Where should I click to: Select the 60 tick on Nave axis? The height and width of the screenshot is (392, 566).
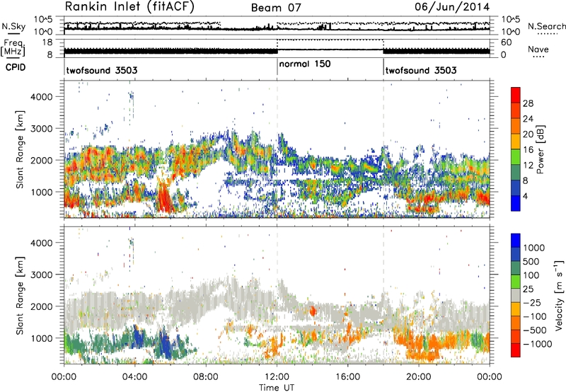pyautogui.click(x=506, y=42)
